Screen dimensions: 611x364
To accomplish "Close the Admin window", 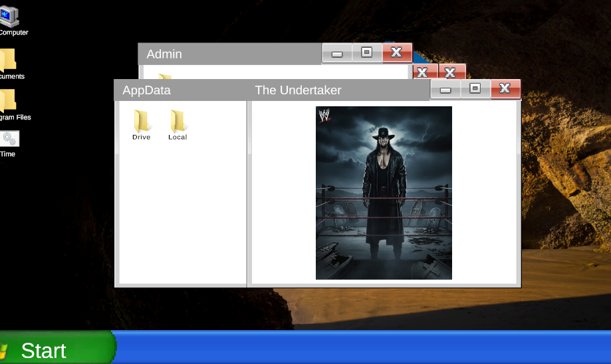I will pos(397,52).
